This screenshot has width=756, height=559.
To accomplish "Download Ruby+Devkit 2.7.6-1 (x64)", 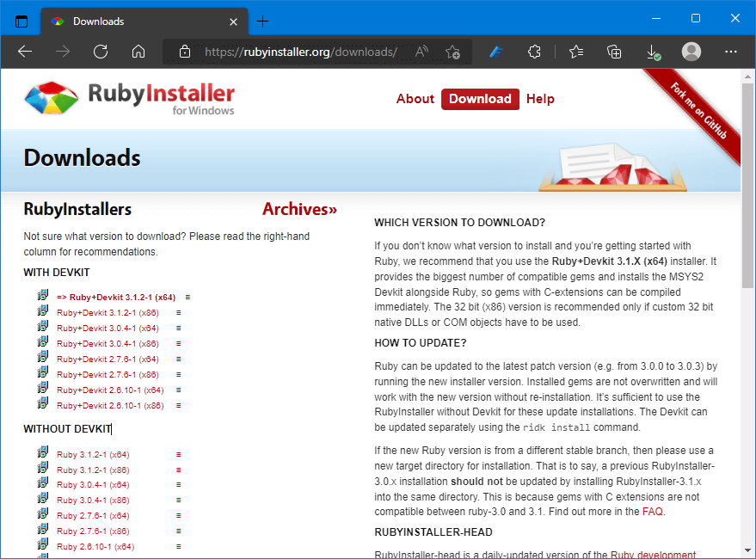I will click(x=108, y=359).
